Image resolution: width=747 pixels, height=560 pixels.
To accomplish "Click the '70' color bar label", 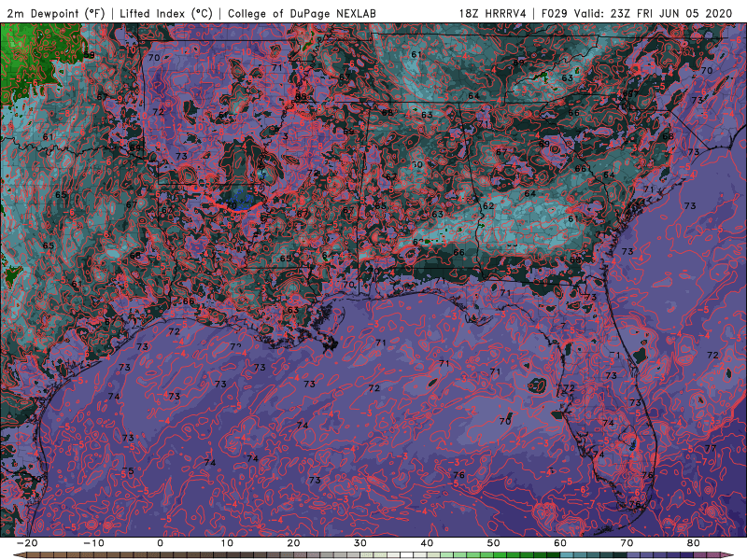I will (627, 543).
